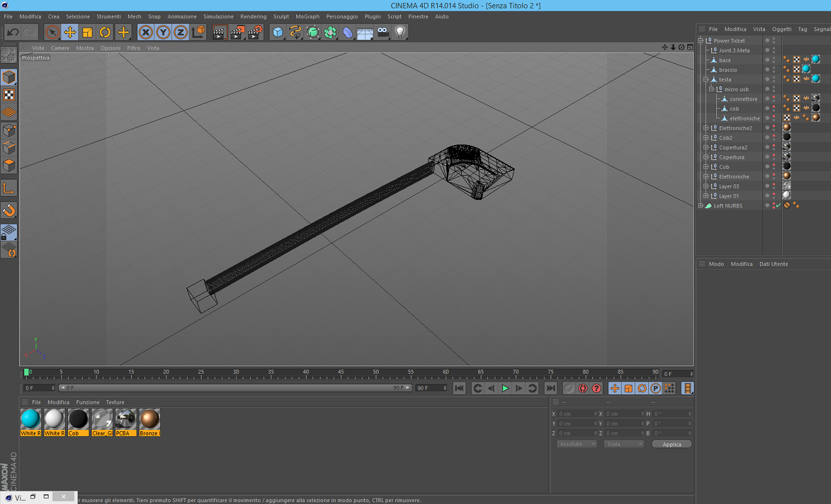Enable the snap magnet icon in left sidebar
Screen dimensions: 831x504
(9, 210)
